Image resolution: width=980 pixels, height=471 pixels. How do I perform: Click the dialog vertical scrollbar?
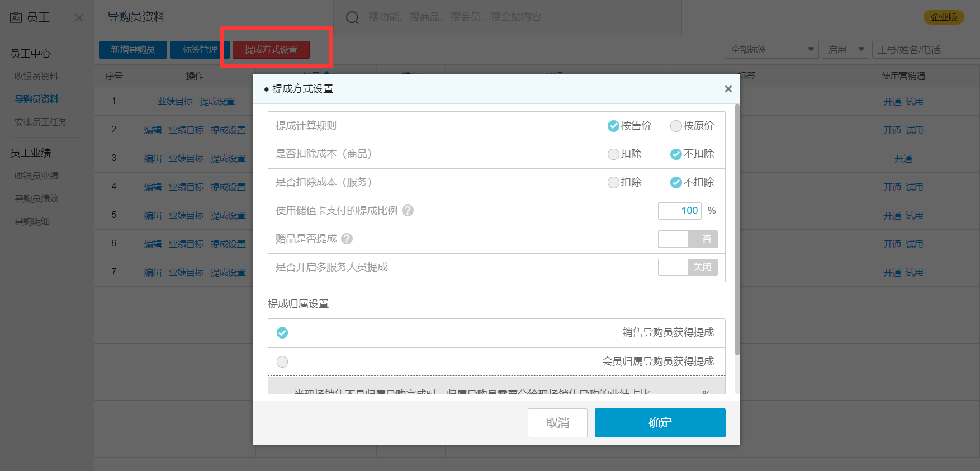tap(737, 229)
